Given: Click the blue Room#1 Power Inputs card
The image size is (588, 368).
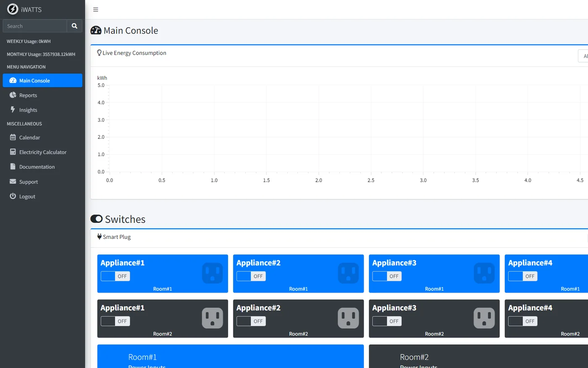Looking at the screenshot, I should (x=231, y=356).
